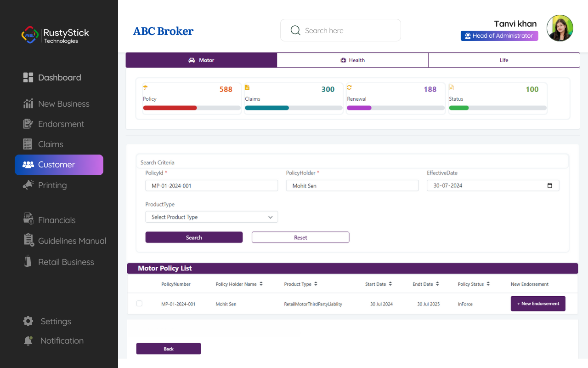Image resolution: width=588 pixels, height=368 pixels.
Task: Click the Reset button
Action: 300,237
